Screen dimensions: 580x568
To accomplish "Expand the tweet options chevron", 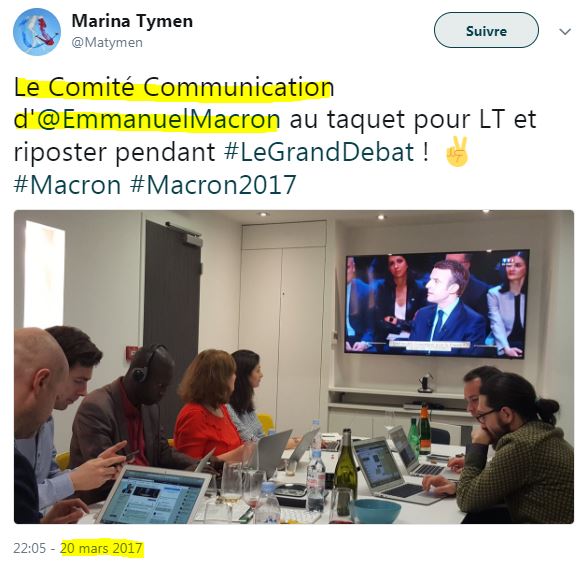I will coord(565,32).
